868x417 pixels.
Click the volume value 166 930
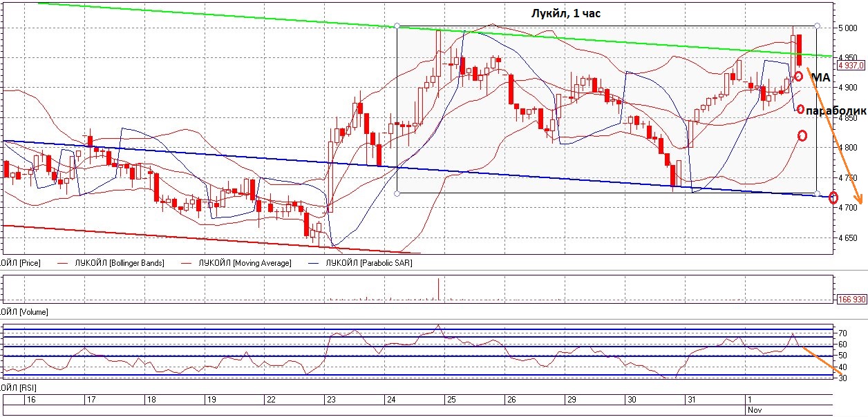coord(850,300)
